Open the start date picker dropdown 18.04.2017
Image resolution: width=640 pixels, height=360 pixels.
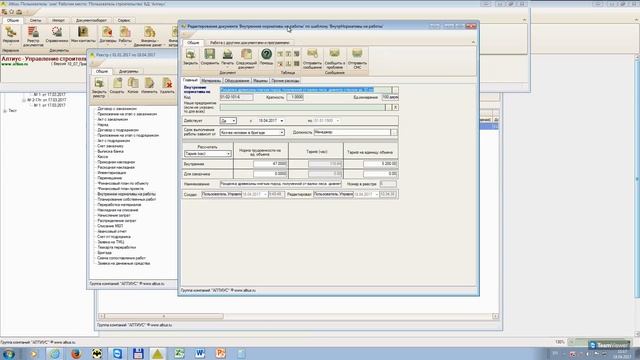282,121
